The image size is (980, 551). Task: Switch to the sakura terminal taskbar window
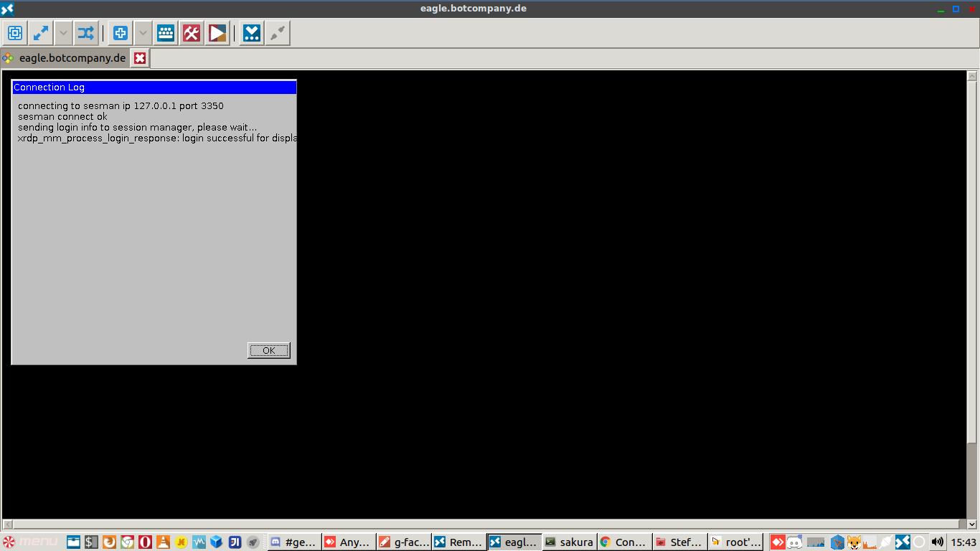click(569, 542)
